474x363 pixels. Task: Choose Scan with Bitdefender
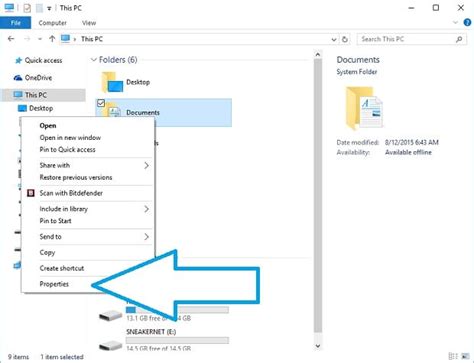point(71,193)
